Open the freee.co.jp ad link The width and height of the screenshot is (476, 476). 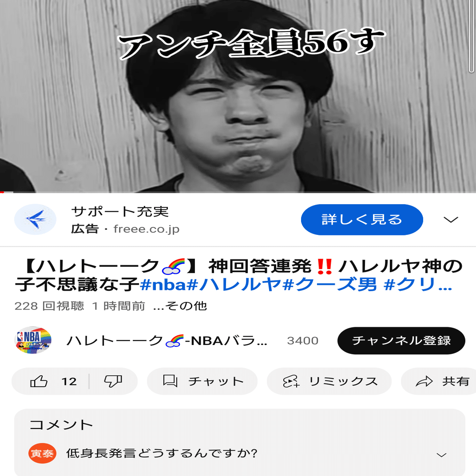click(147, 229)
